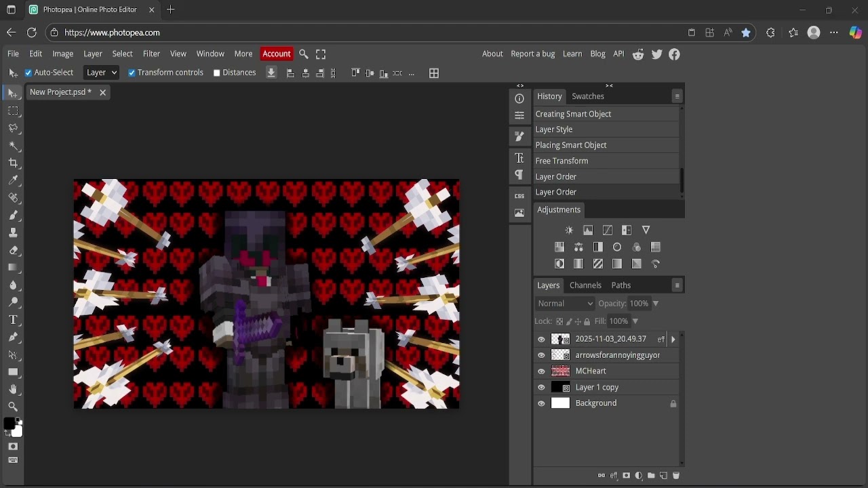Select the Lasso tool
Viewport: 868px width, 488px height.
click(13, 128)
